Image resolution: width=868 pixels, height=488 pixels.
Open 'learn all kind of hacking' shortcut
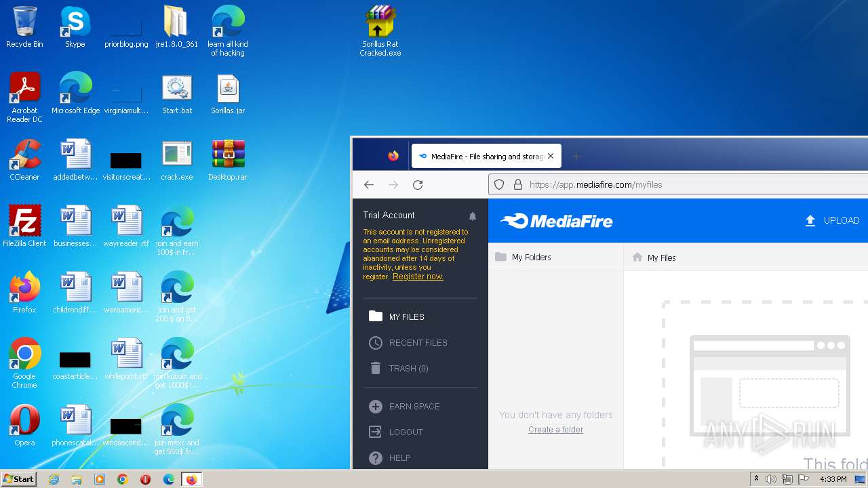[x=228, y=30]
